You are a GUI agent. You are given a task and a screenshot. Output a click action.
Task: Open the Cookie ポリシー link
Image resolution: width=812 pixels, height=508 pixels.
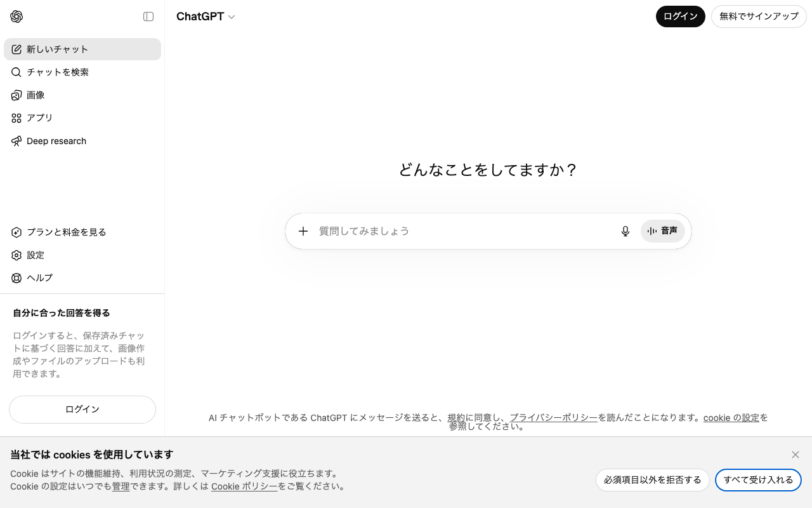pos(244,486)
